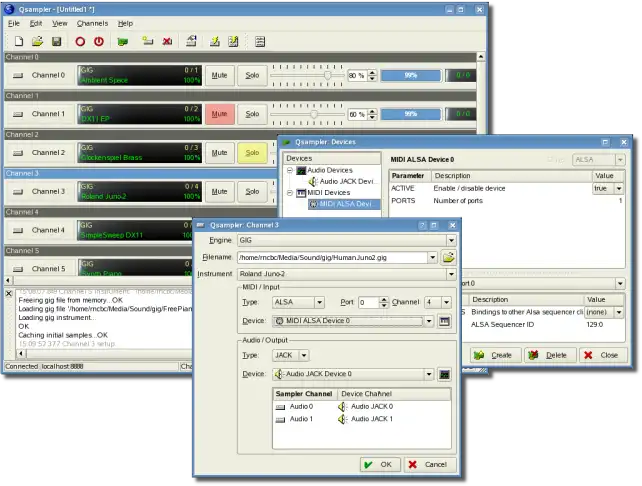This screenshot has height=486, width=642.
Task: Click the MIDI Port number field
Action: [368, 303]
